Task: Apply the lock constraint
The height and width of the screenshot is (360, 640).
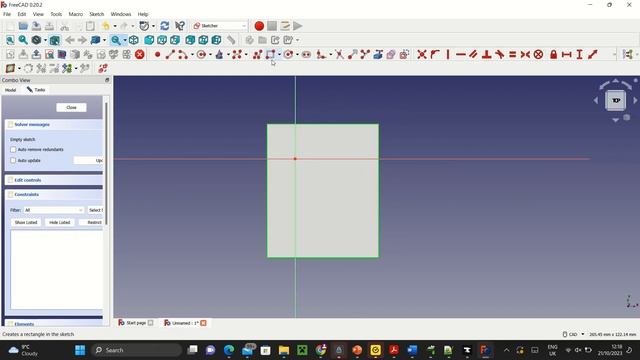Action: 553,54
